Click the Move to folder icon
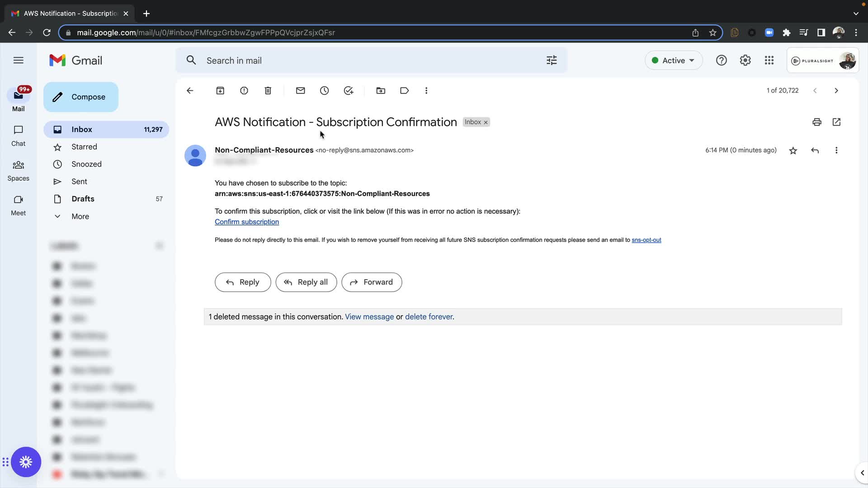Viewport: 868px width, 488px height. [381, 91]
